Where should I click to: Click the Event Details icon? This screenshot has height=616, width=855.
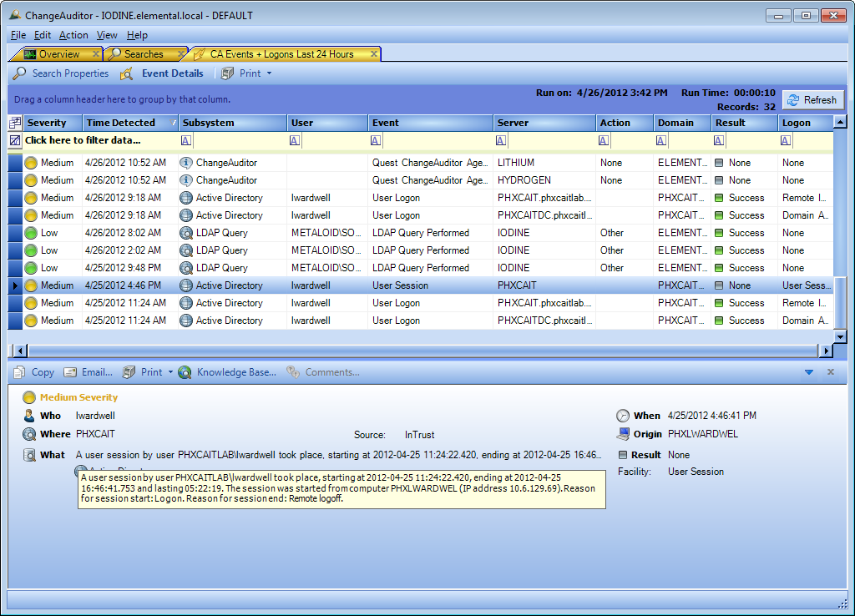click(x=127, y=73)
